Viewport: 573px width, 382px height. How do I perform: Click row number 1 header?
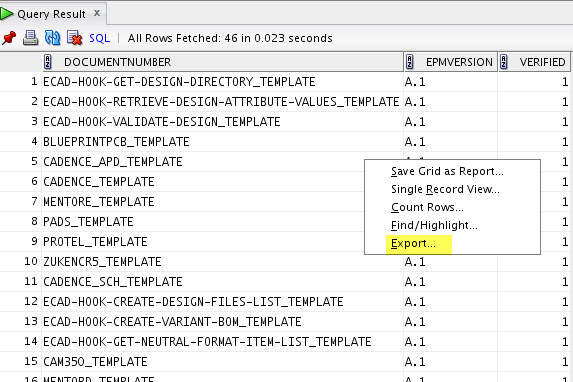tap(21, 82)
